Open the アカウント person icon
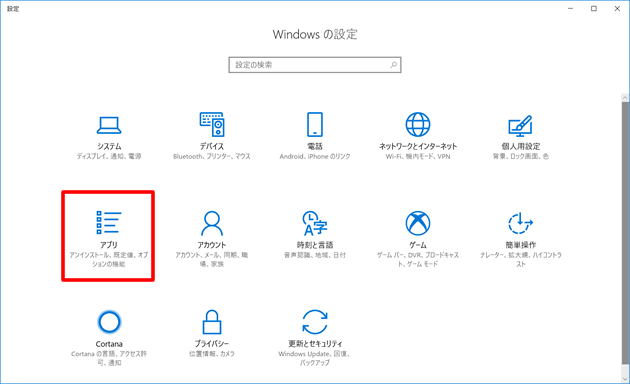630x384 pixels. pos(212,223)
